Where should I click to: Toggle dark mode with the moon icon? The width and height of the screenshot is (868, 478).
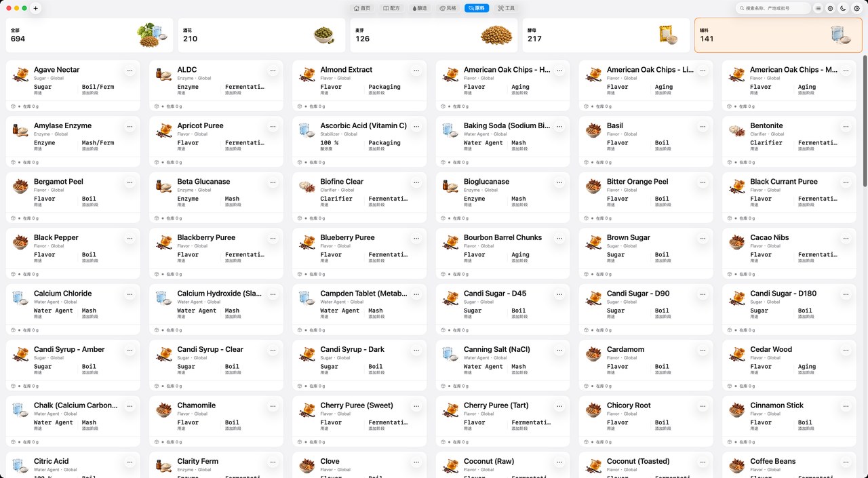pyautogui.click(x=843, y=8)
